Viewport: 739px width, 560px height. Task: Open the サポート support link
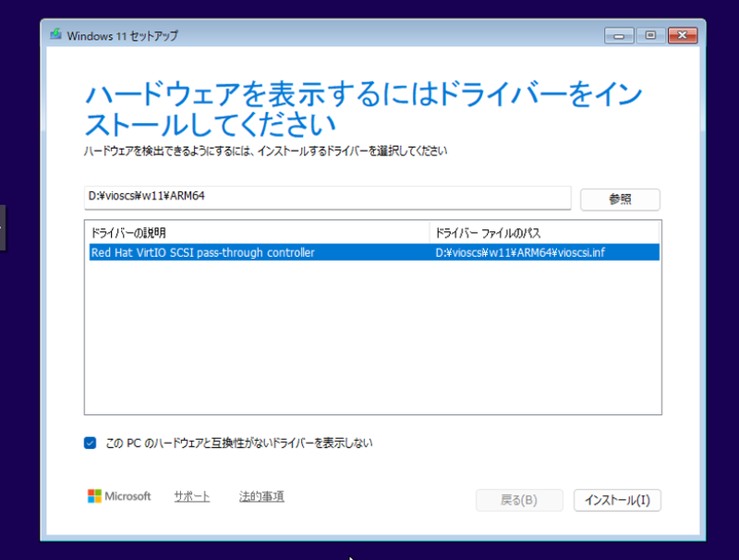coord(191,496)
